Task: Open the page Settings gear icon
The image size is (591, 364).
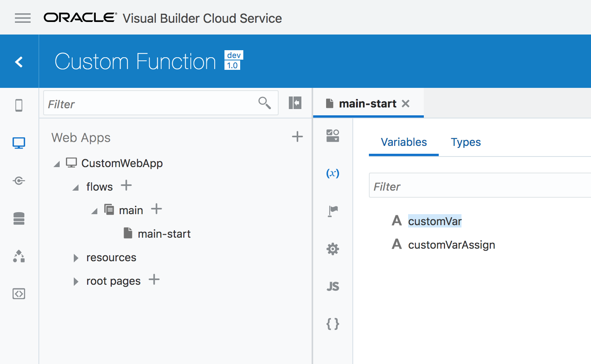Action: 332,249
